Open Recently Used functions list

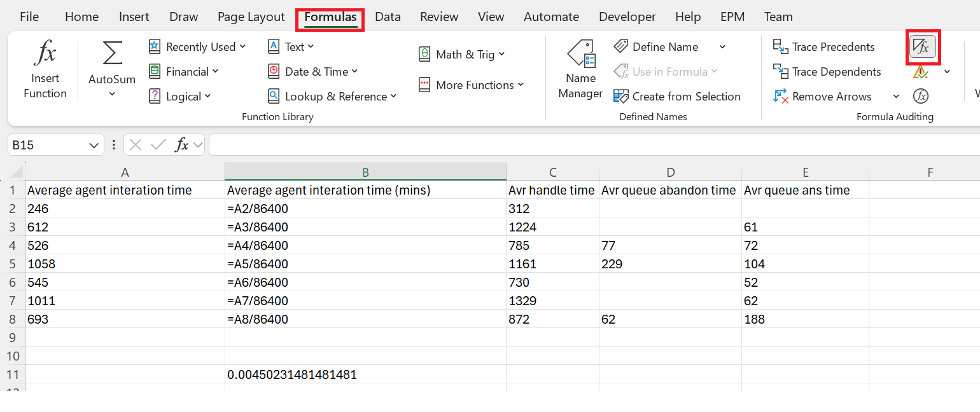tap(197, 47)
